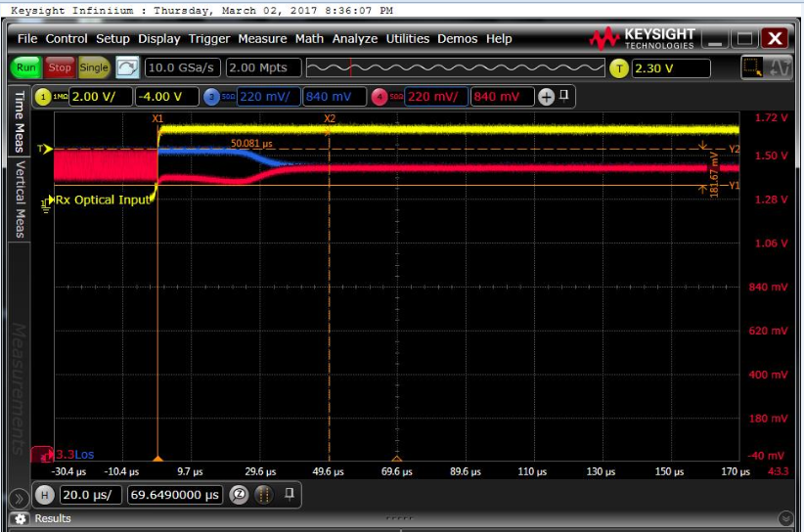Open the Measure menu
This screenshot has height=532, width=804.
[262, 39]
